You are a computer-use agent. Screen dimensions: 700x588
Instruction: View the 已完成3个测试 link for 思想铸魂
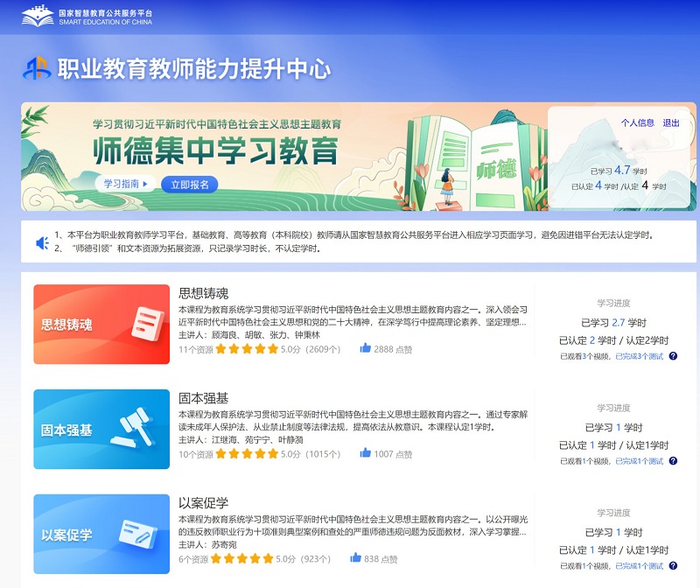pyautogui.click(x=639, y=356)
